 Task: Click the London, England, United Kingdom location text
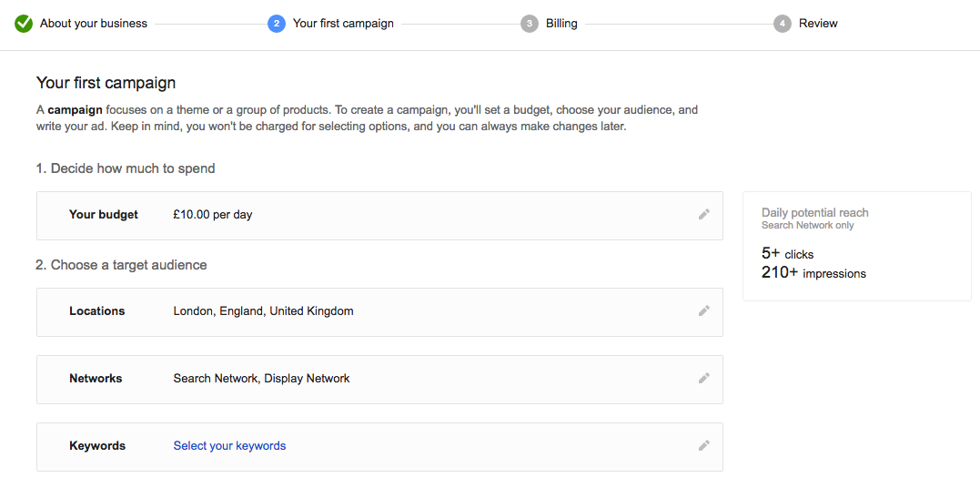[263, 311]
